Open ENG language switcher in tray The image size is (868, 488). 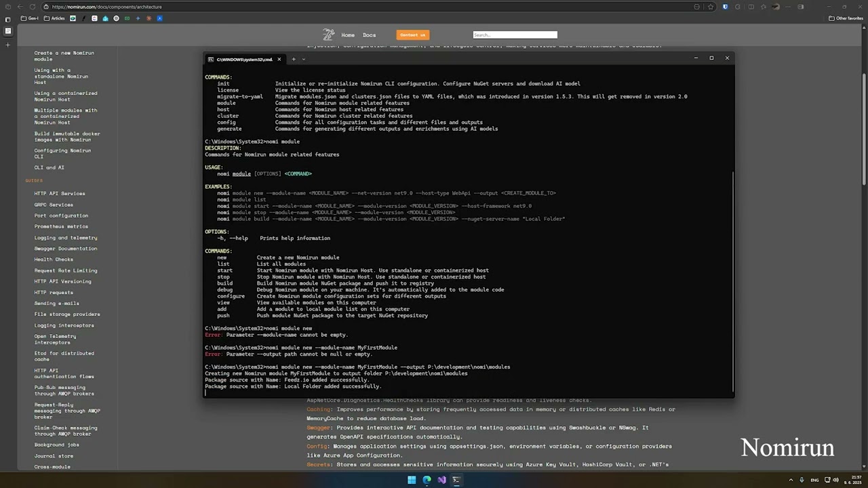(814, 480)
